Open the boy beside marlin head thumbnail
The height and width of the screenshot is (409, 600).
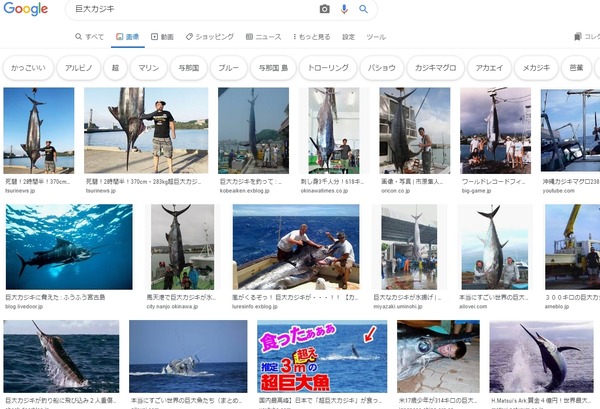click(438, 357)
